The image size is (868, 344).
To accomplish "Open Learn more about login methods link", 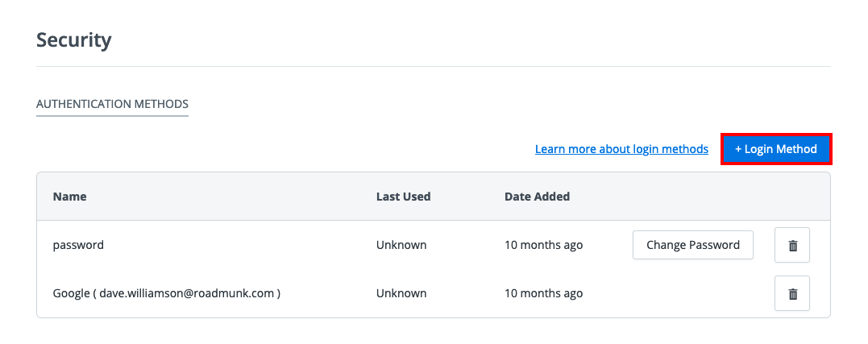I will [621, 149].
